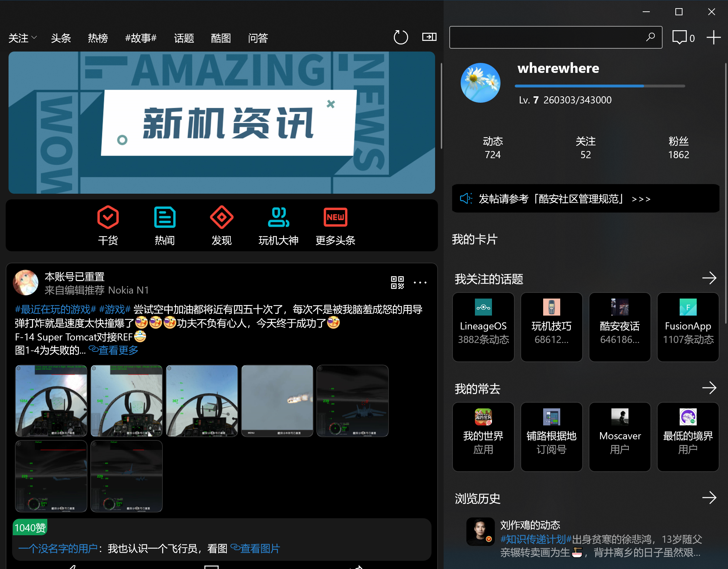The height and width of the screenshot is (569, 728).
Task: Expand 浏览历史 section arrow
Action: [x=709, y=498]
